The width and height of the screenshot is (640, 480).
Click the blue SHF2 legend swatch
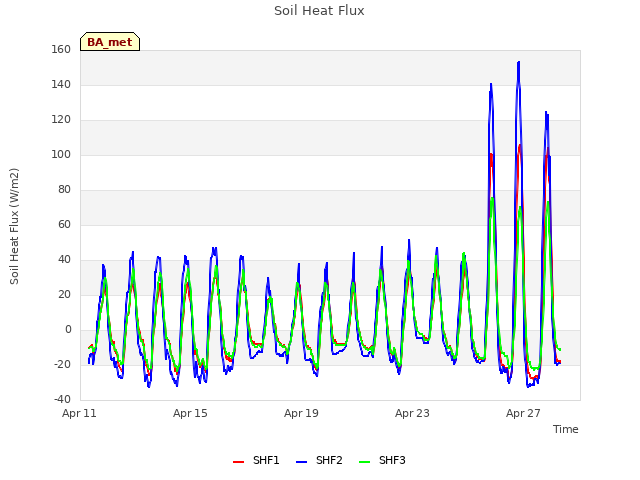click(301, 462)
